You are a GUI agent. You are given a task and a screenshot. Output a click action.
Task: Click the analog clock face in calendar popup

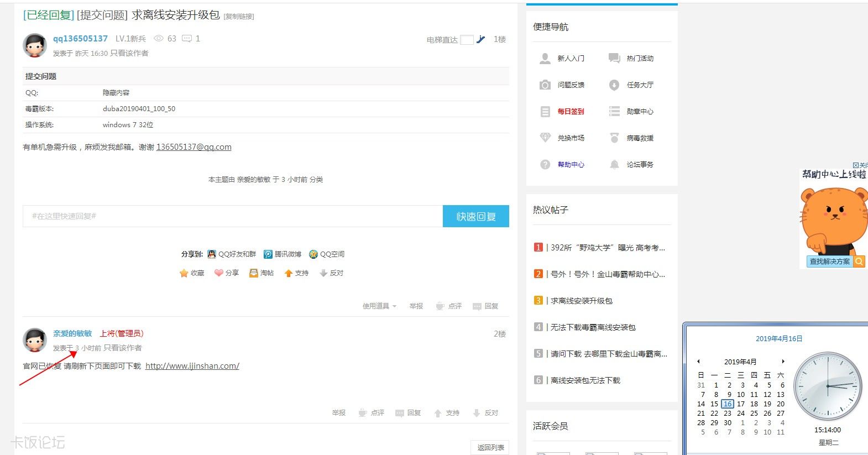828,386
